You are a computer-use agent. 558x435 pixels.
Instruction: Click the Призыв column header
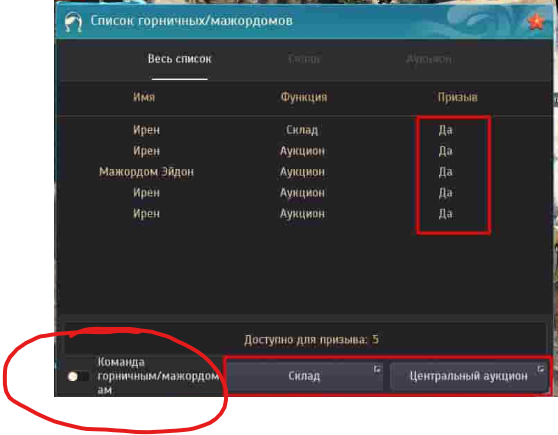click(x=458, y=97)
